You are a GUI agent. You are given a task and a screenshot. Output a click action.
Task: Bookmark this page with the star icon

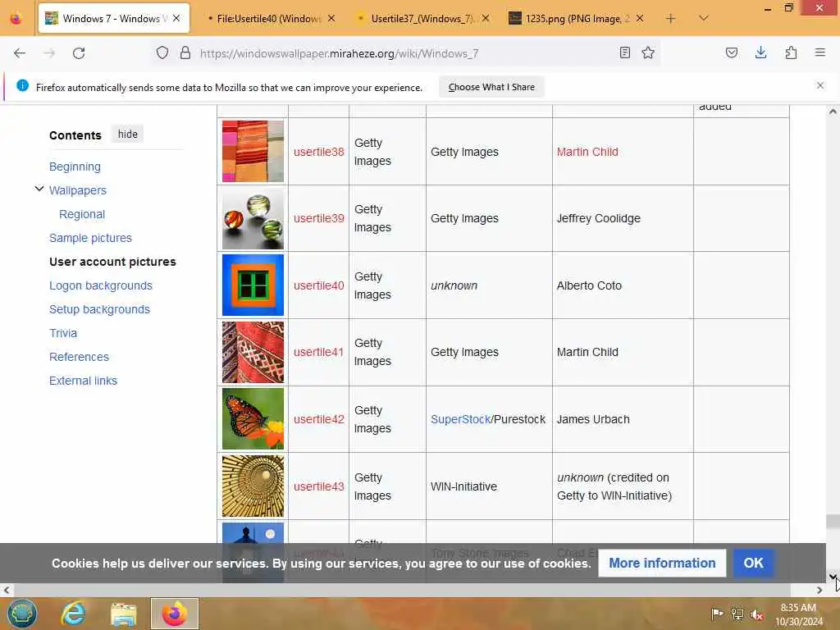[648, 52]
